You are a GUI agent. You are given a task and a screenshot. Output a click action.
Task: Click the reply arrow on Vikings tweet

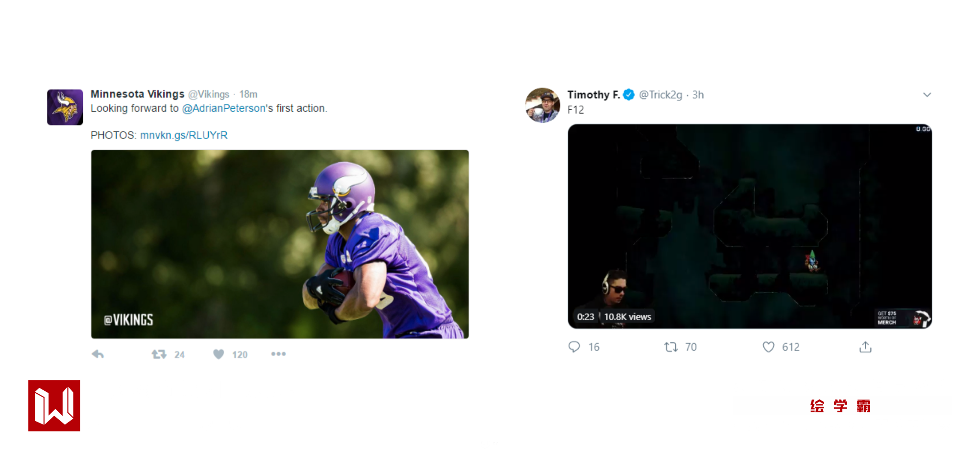click(x=98, y=354)
